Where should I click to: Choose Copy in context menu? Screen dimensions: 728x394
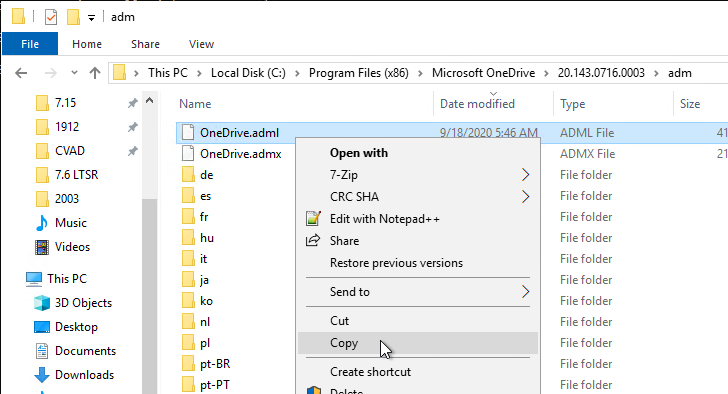[417, 343]
